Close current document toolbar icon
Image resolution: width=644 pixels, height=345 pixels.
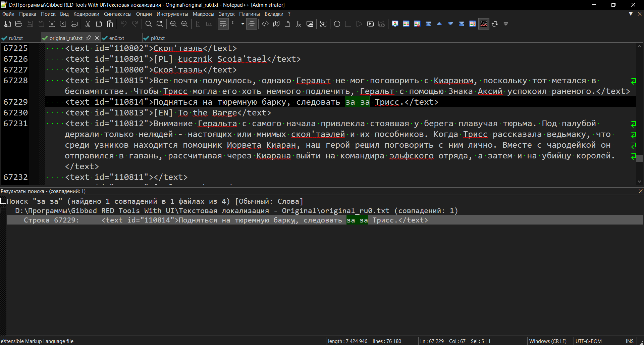[52, 24]
